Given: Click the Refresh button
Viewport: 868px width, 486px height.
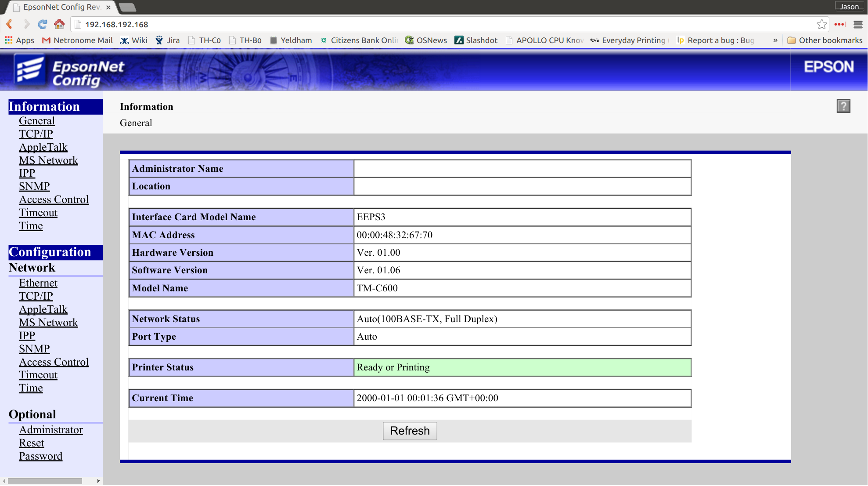Looking at the screenshot, I should [410, 431].
